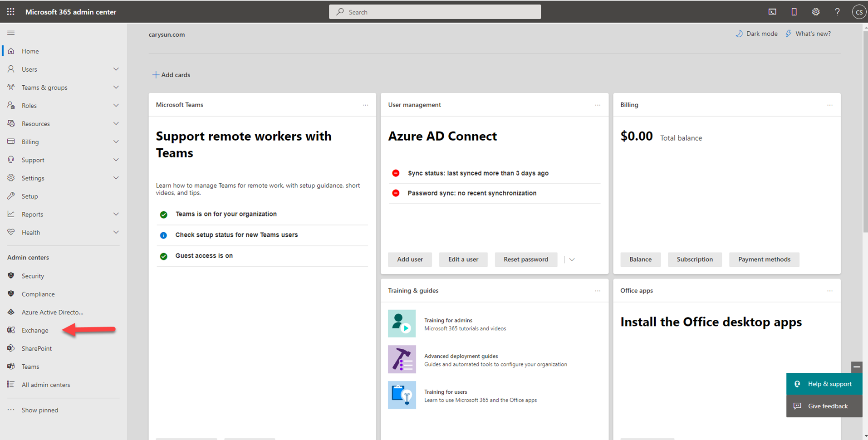Screen dimensions: 868x440
Task: Click the SharePoint admin center icon
Action: coord(11,348)
